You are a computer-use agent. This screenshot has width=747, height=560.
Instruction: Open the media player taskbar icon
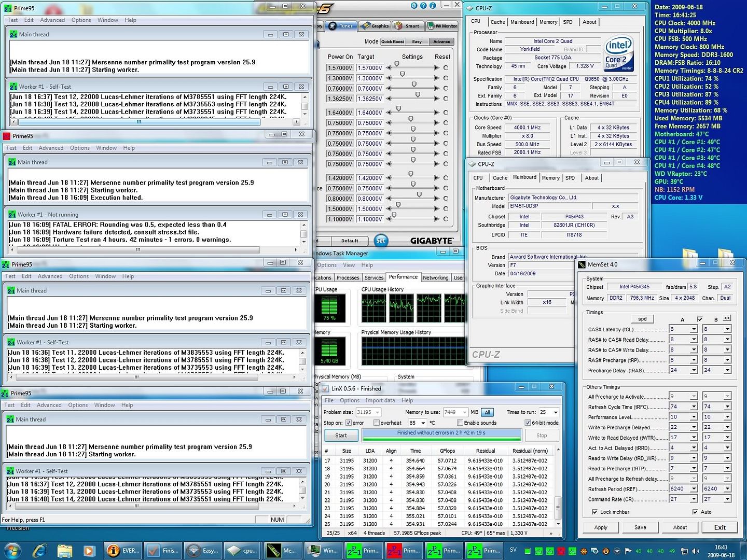pos(89,550)
